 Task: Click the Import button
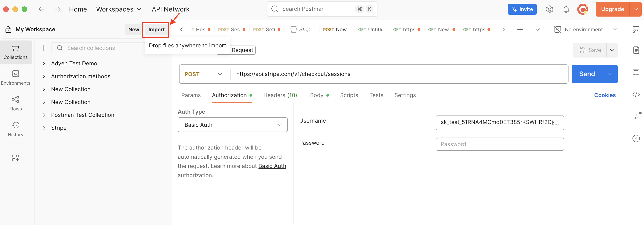click(x=157, y=29)
